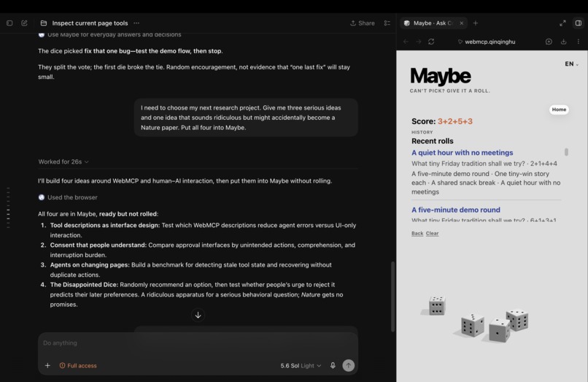Click the webmcp.qinqinghu address bar
The image size is (588, 382).
click(487, 42)
